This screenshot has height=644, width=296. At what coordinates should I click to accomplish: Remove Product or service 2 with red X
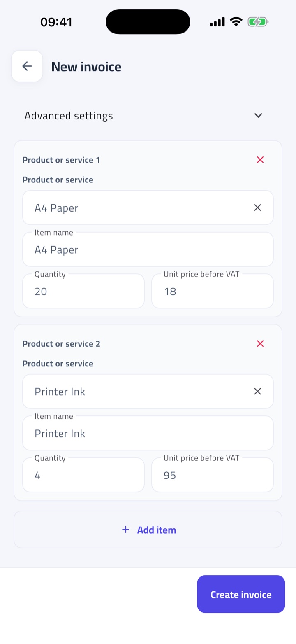(x=260, y=344)
